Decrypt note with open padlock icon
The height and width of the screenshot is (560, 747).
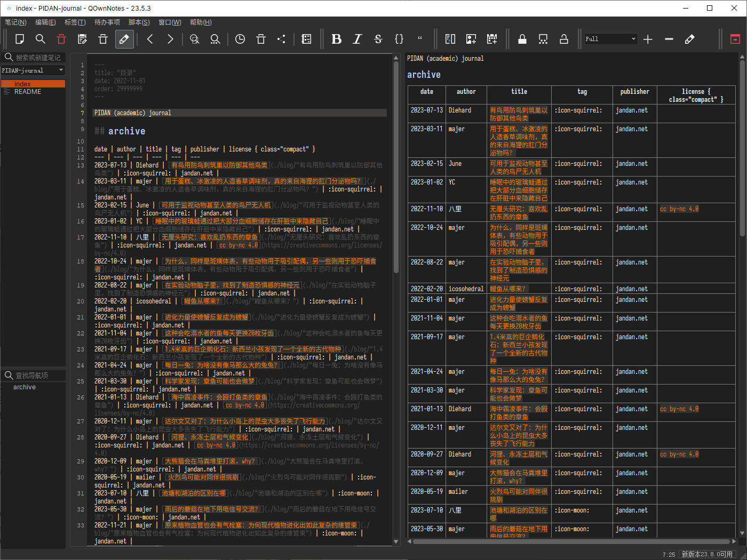click(564, 39)
